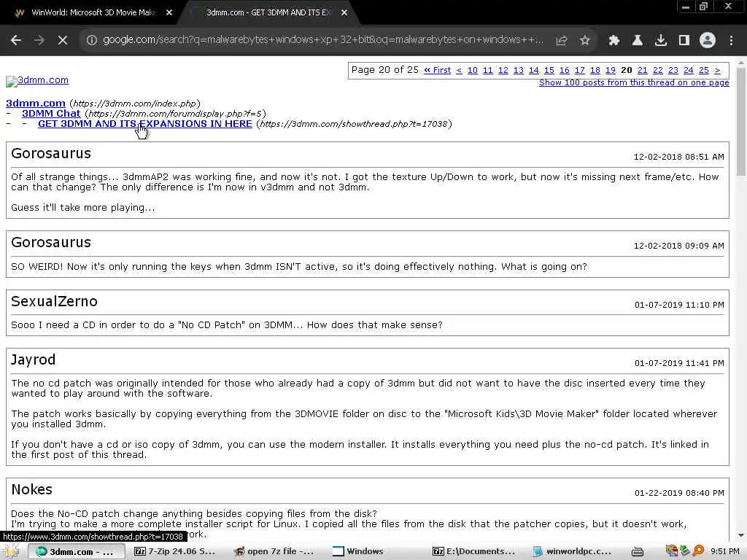This screenshot has height=560, width=747.
Task: Open the browser three-dot menu
Action: [x=731, y=41]
